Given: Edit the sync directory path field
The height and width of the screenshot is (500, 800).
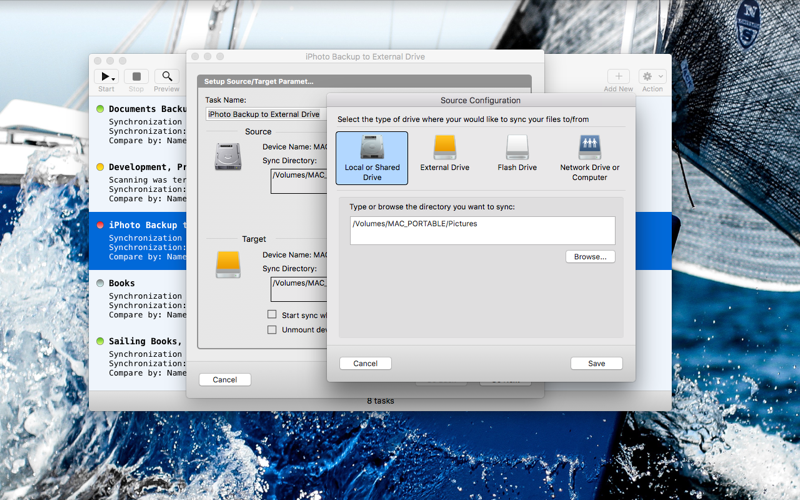Looking at the screenshot, I should [483, 231].
